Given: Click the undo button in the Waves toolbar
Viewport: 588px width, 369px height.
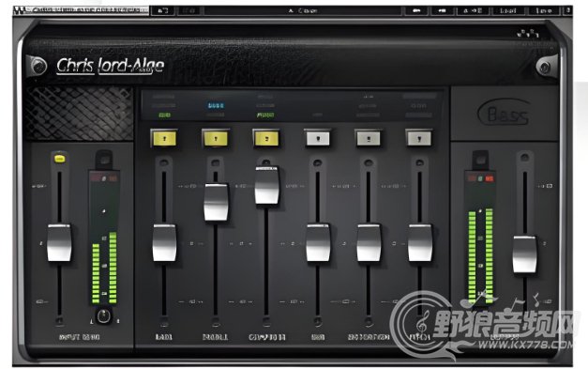Looking at the screenshot, I should pyautogui.click(x=163, y=11).
